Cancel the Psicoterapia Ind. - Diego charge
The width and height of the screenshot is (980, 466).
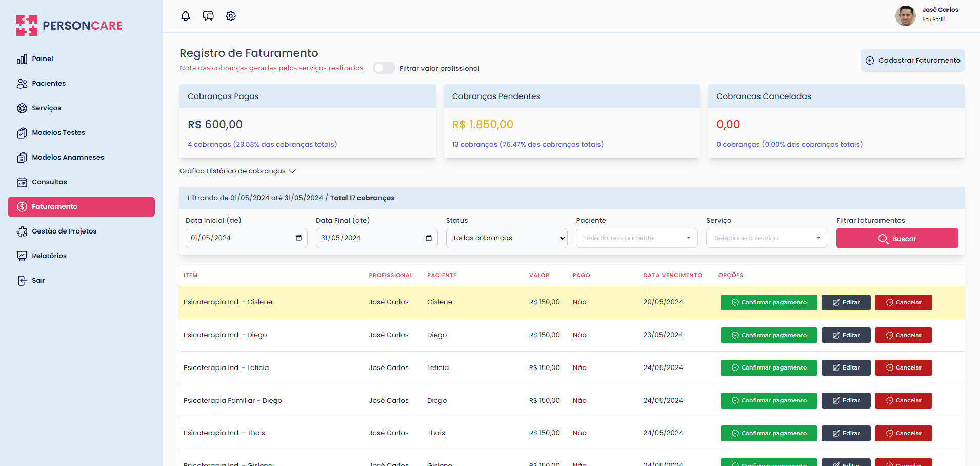[x=903, y=336]
